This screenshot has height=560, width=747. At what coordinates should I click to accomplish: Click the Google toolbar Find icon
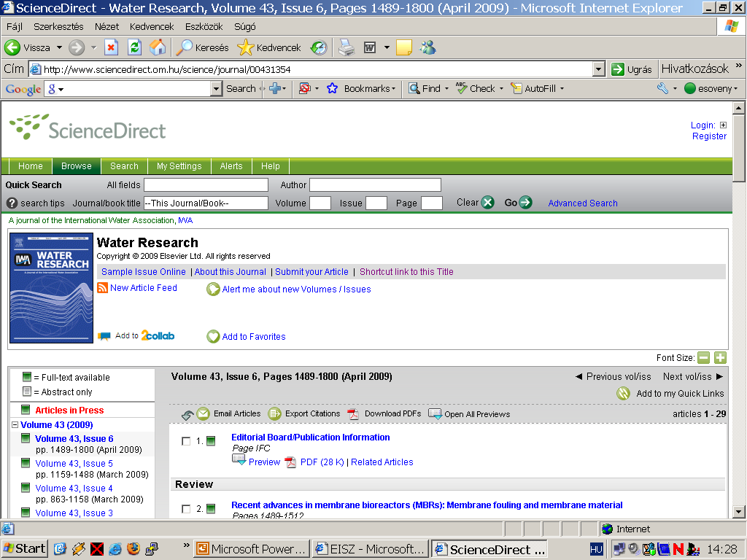click(x=414, y=88)
